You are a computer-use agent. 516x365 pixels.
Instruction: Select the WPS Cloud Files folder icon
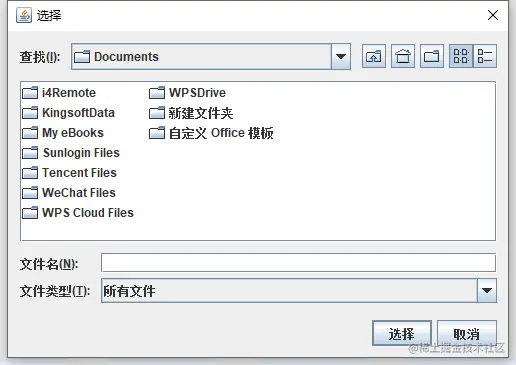[x=30, y=213]
